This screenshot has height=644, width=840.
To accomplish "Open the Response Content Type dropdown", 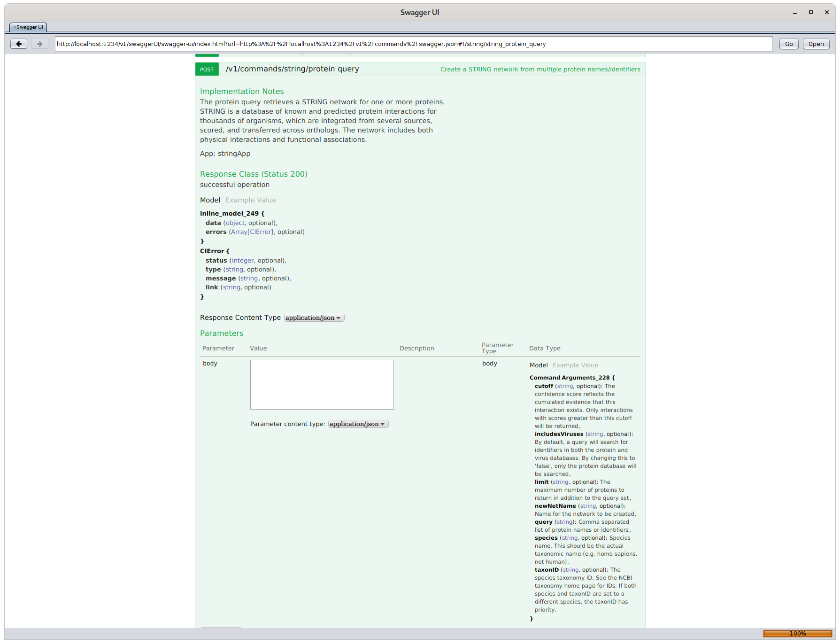I will 314,318.
